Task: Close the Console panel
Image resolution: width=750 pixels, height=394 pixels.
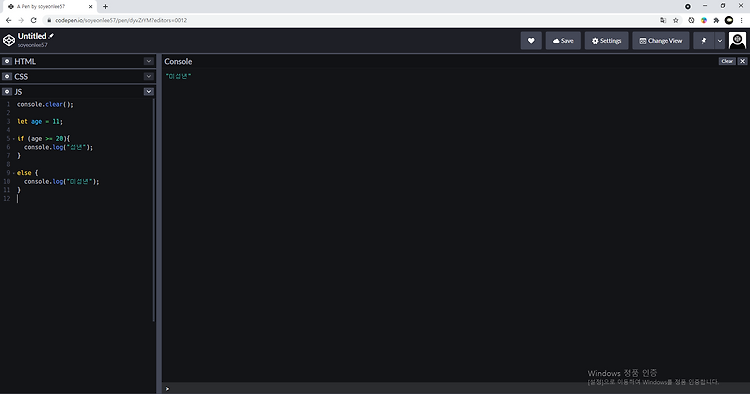Action: coord(742,61)
